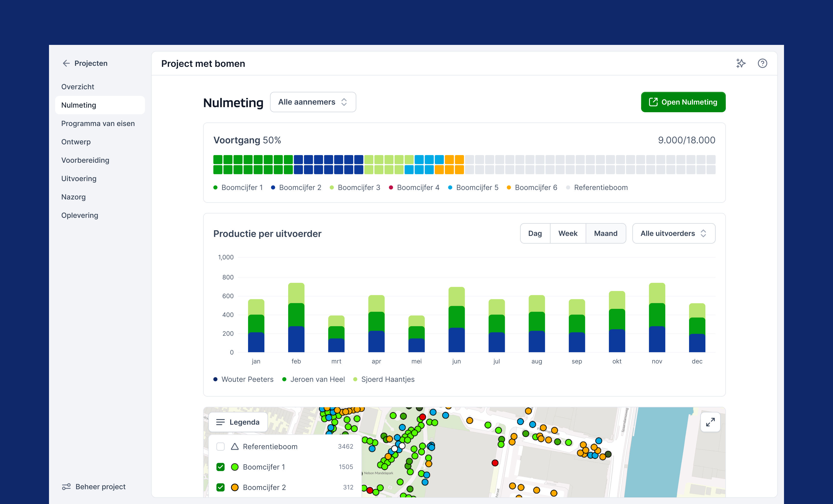Screen dimensions: 833x504
Task: Enable the Referentieboom checkbox in legend
Action: (x=220, y=446)
